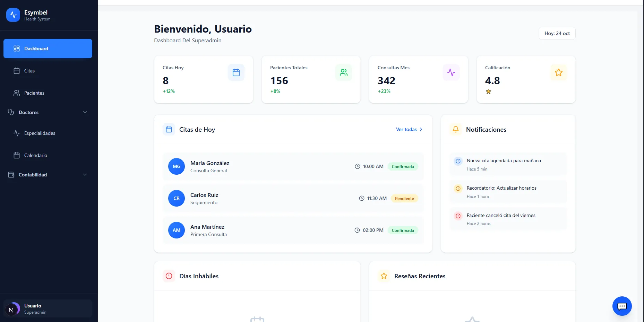Click the bell icon beside Notificaciones
The width and height of the screenshot is (644, 322).
pyautogui.click(x=456, y=129)
